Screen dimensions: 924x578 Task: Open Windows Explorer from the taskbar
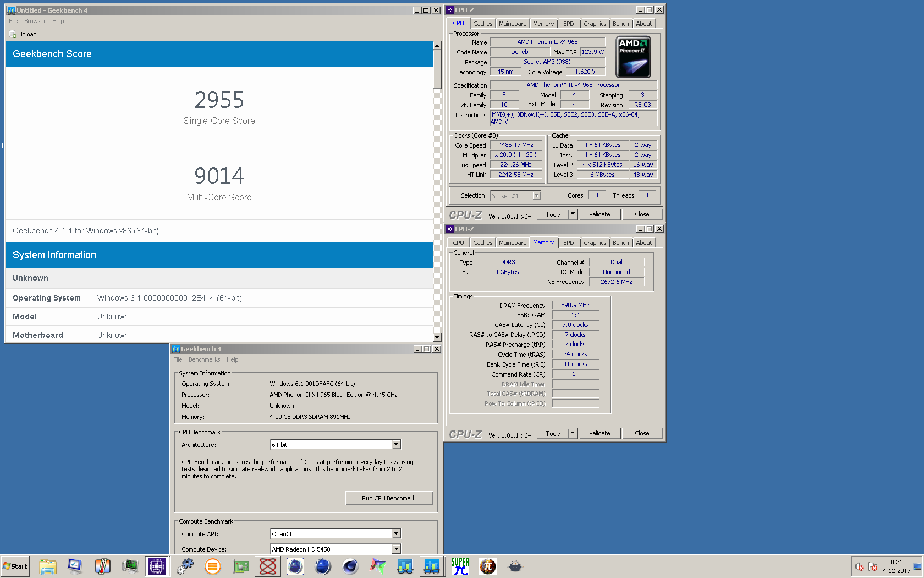[48, 566]
